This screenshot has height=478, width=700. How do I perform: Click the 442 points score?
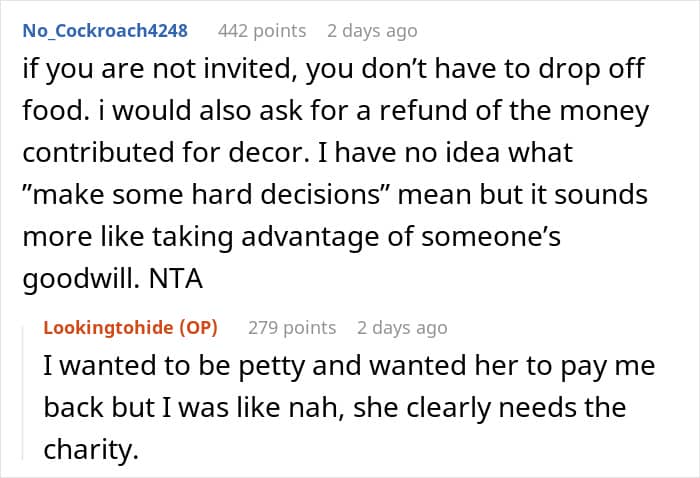(x=263, y=30)
